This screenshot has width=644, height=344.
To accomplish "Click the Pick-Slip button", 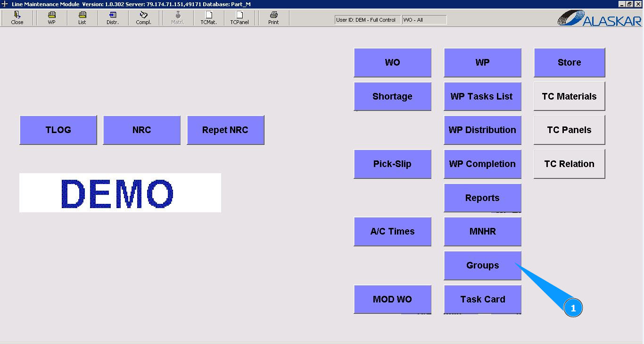I will click(392, 164).
